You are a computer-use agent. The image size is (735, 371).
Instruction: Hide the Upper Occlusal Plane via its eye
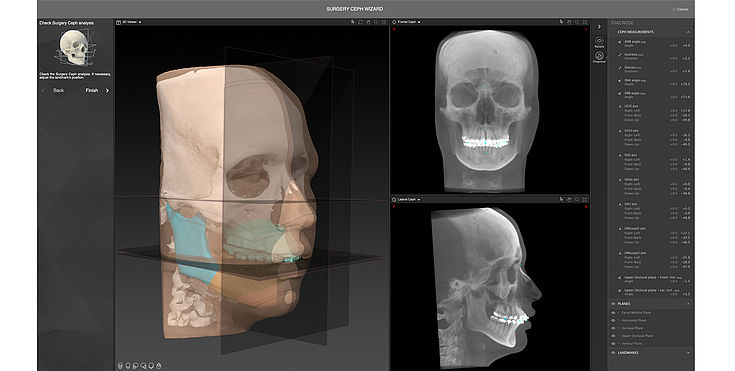pyautogui.click(x=614, y=336)
